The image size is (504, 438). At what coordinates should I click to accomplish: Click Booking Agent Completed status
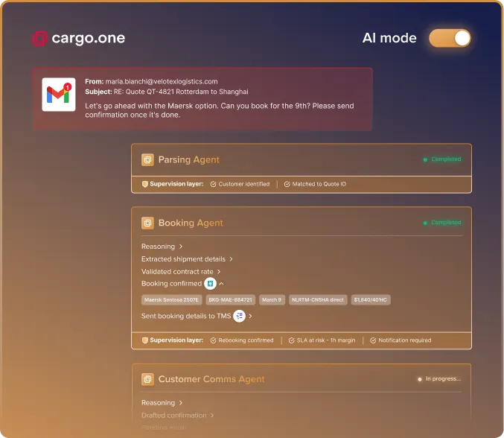point(442,223)
